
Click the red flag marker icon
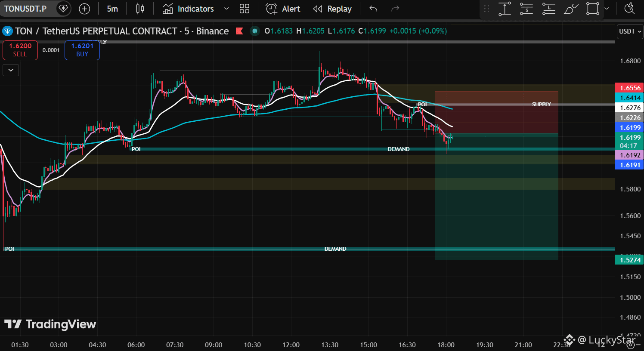point(239,31)
